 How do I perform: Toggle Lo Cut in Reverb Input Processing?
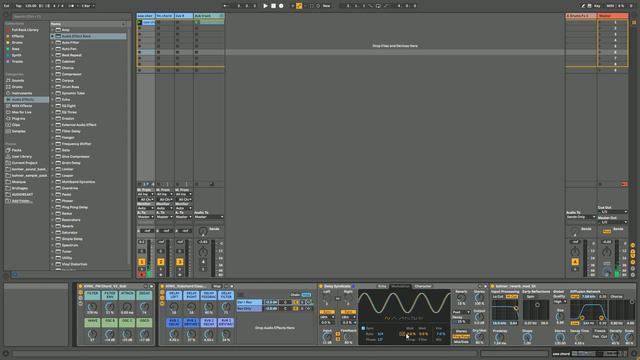(x=498, y=296)
